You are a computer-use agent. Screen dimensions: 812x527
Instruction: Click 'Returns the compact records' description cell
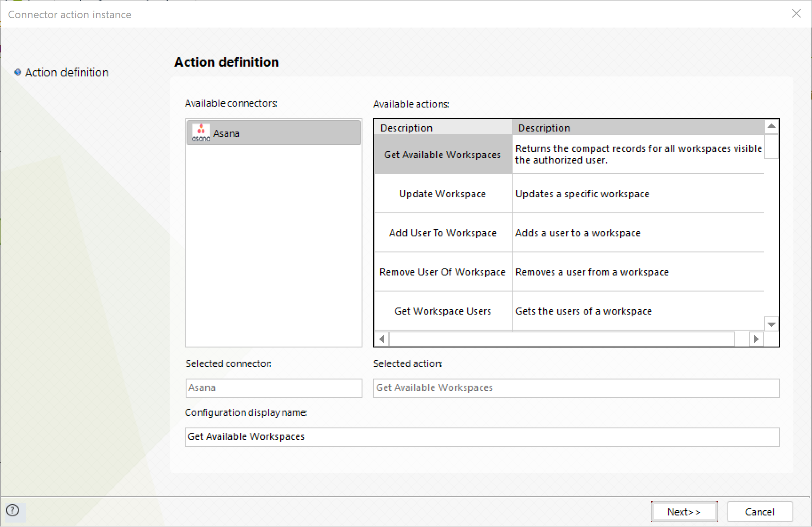(638, 155)
